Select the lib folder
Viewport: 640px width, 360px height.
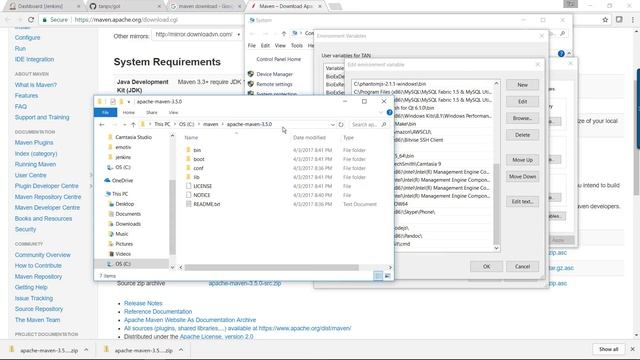point(196,177)
